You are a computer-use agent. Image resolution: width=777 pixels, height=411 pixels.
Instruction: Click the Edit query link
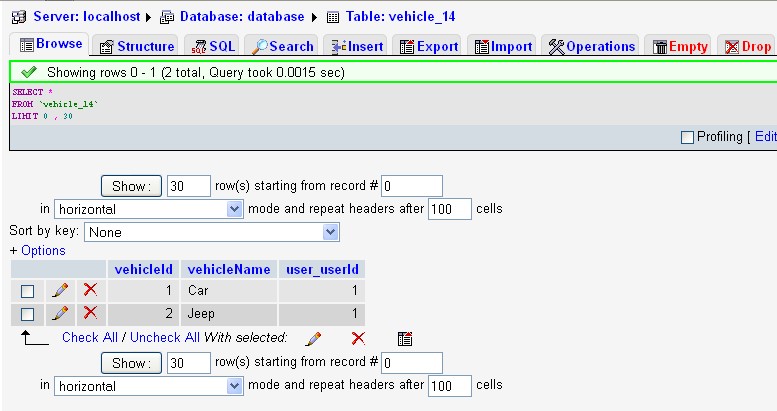pyautogui.click(x=765, y=137)
